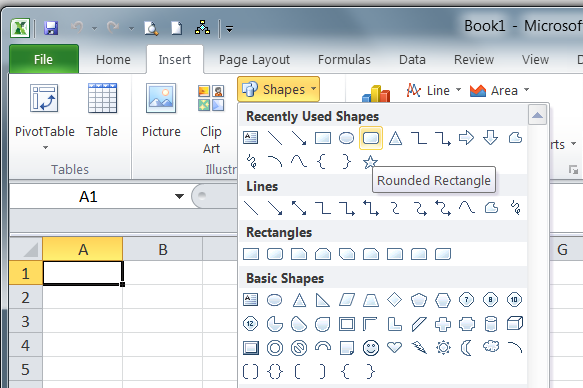Image resolution: width=583 pixels, height=388 pixels.
Task: Select the Regular Pentagon shape
Action: tap(419, 300)
